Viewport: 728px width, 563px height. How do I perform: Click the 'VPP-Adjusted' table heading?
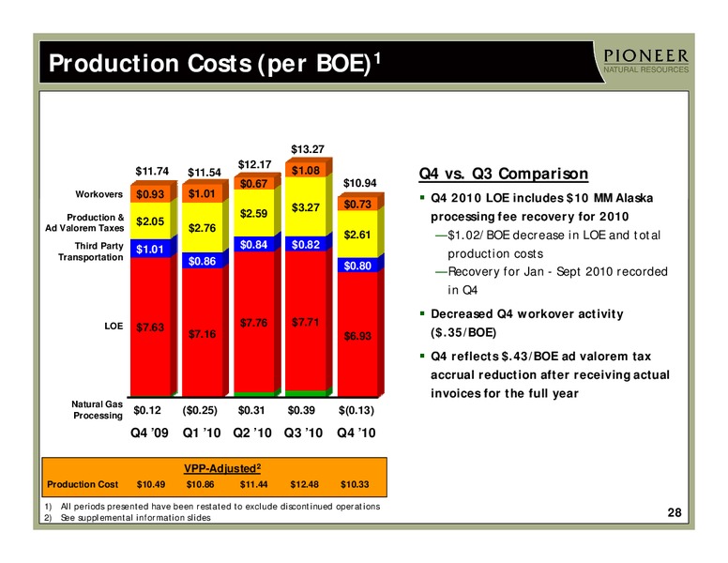222,468
